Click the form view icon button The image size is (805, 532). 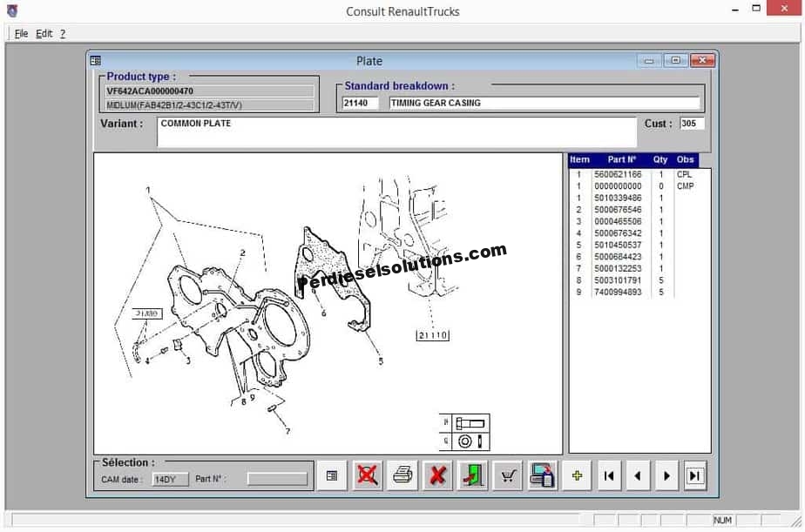(x=332, y=475)
